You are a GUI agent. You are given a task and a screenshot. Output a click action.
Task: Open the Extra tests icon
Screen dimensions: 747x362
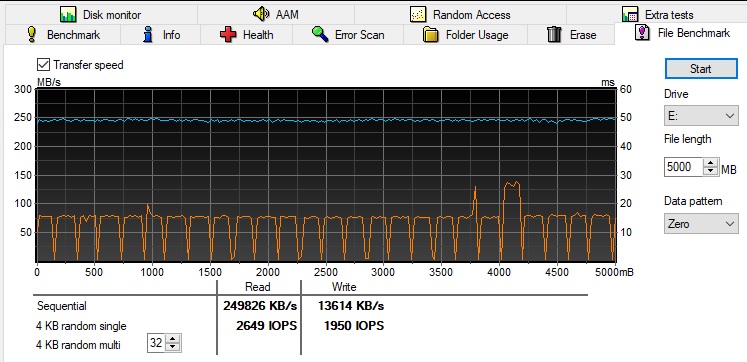(x=630, y=14)
